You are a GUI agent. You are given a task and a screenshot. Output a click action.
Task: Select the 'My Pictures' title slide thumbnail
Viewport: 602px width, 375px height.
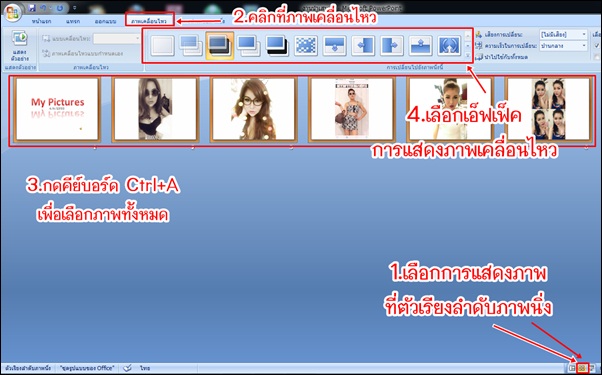(x=57, y=109)
